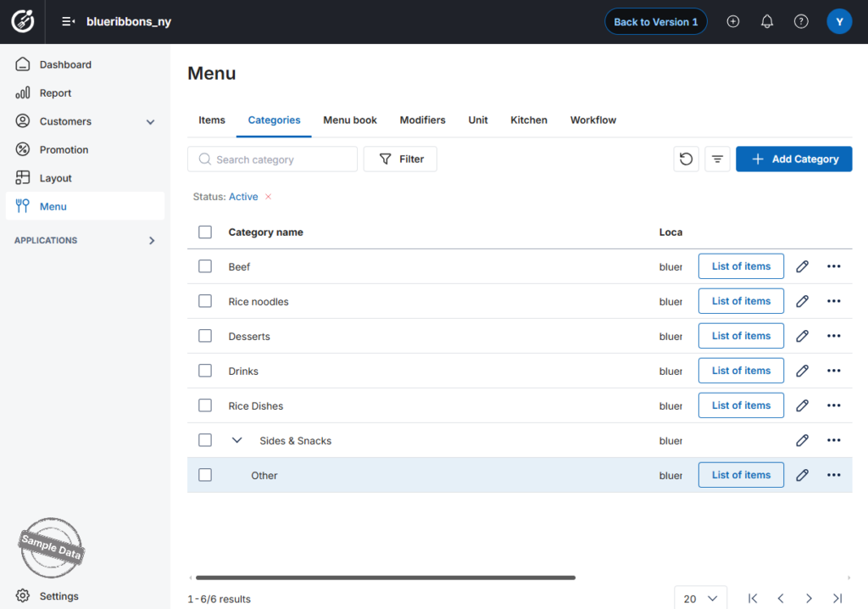Image resolution: width=868 pixels, height=609 pixels.
Task: Go to previous results page
Action: pyautogui.click(x=781, y=599)
